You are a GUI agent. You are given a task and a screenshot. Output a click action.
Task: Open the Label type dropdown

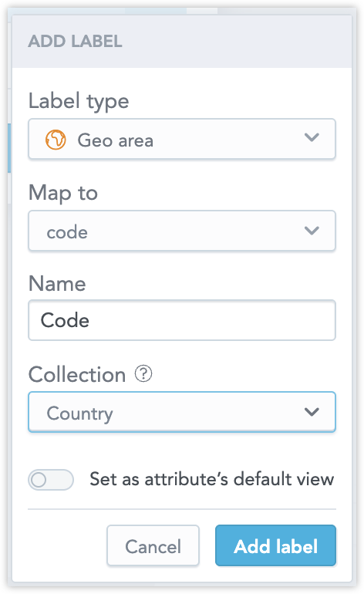[x=182, y=139]
